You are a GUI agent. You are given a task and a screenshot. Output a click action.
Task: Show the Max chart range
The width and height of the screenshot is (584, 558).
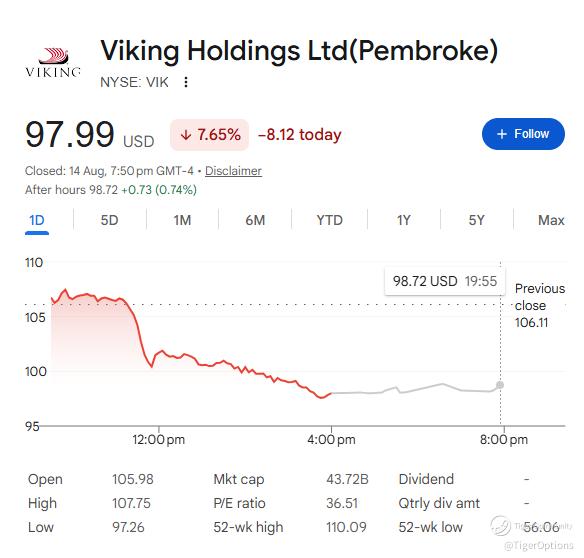(551, 220)
